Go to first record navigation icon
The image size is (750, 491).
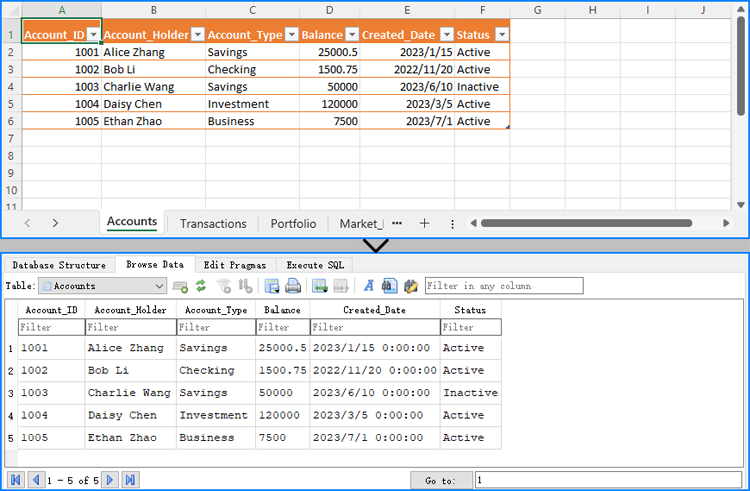point(15,480)
